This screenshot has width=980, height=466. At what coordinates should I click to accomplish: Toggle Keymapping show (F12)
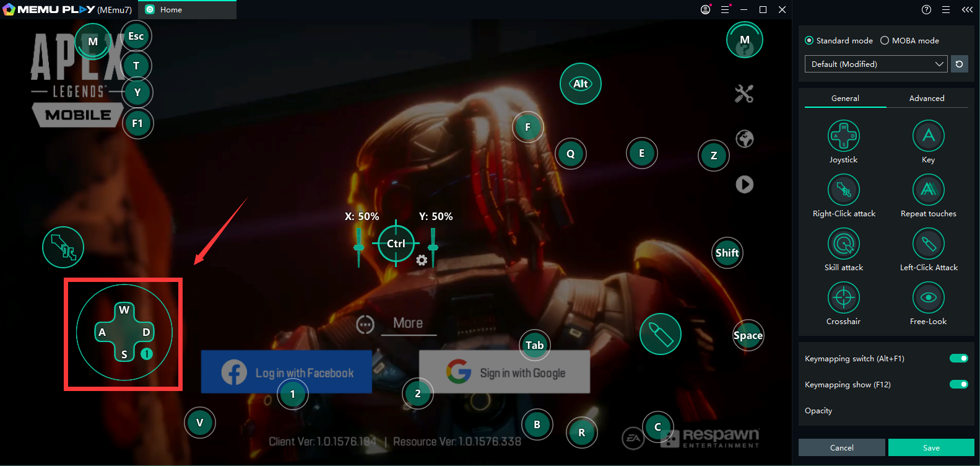coord(958,384)
